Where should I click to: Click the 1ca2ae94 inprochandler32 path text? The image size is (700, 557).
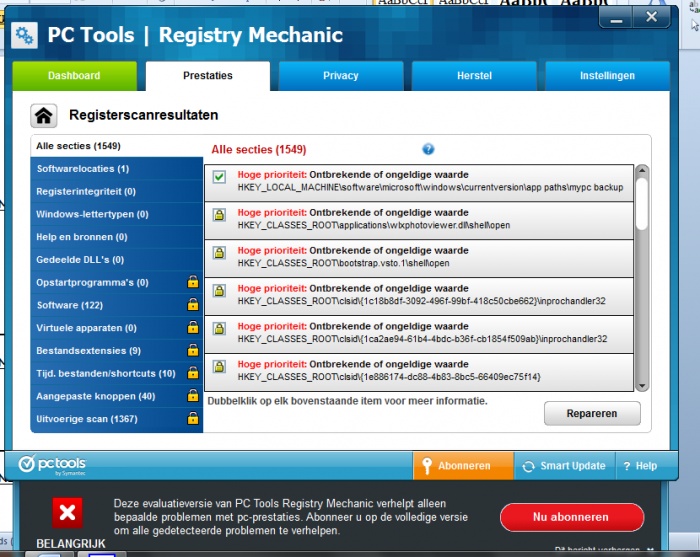422,339
